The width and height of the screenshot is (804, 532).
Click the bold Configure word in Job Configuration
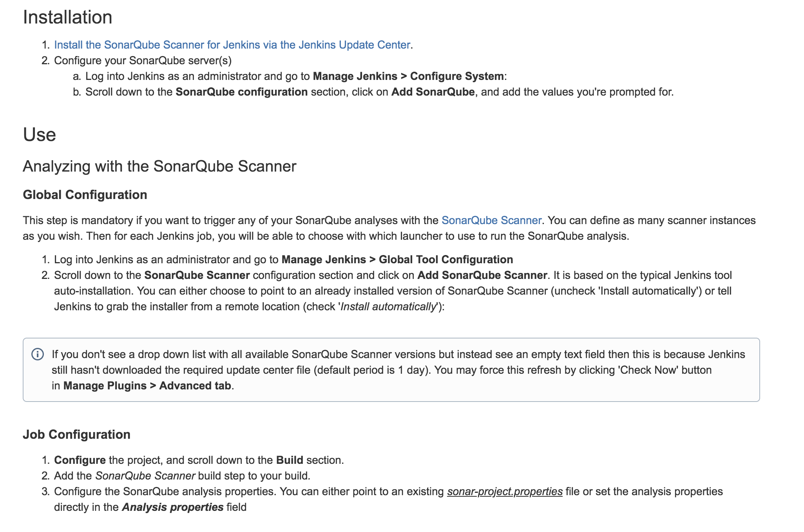(80, 460)
